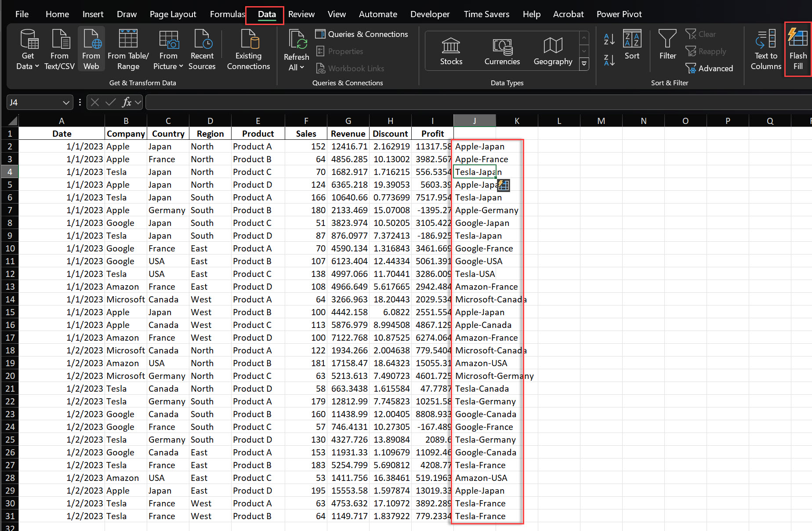
Task: Convert selection to Stocks data type
Action: 451,51
